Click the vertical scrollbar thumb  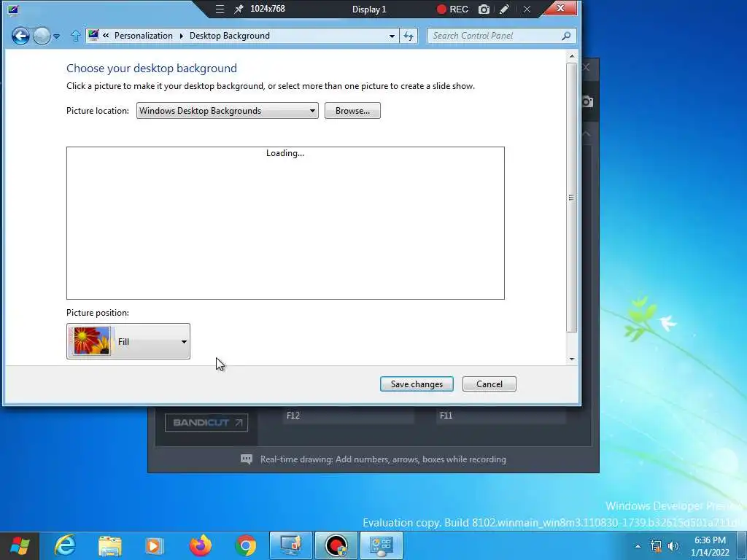(x=572, y=198)
